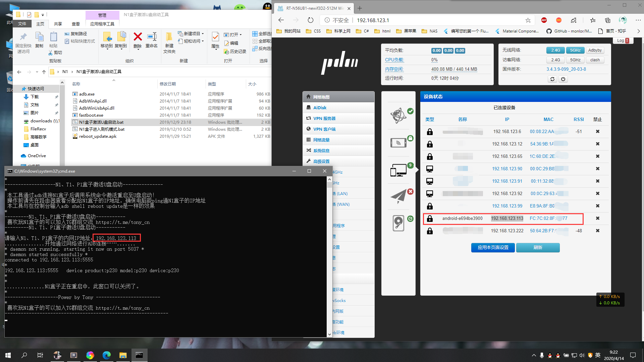The width and height of the screenshot is (644, 362).
Task: Click the router power/reboot icon
Action: (x=563, y=79)
